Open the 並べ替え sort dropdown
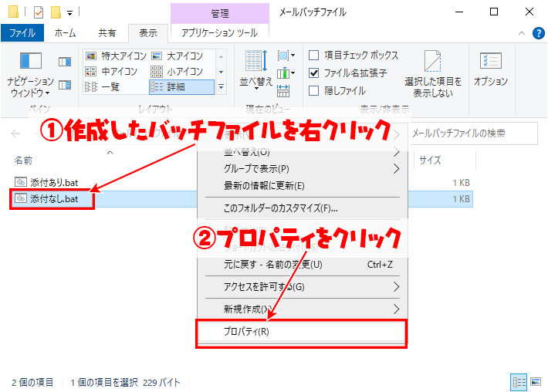548x392 pixels. coord(256,70)
